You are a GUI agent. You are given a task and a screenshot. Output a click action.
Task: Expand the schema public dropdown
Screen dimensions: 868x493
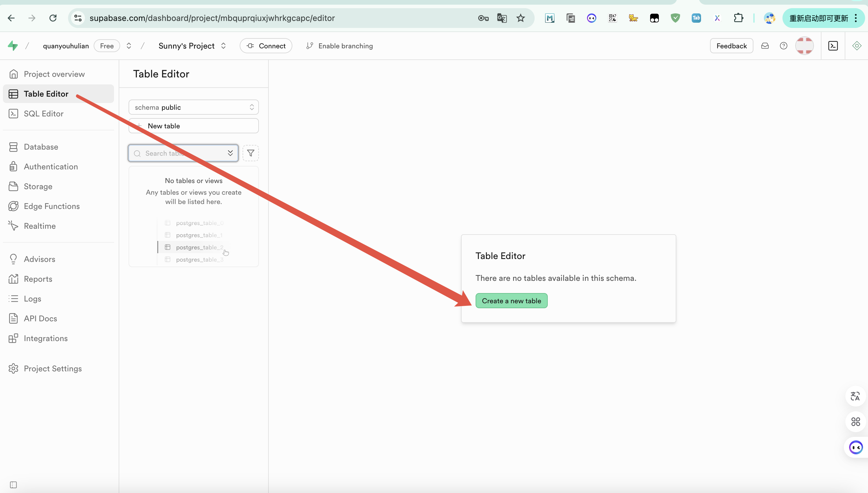193,107
